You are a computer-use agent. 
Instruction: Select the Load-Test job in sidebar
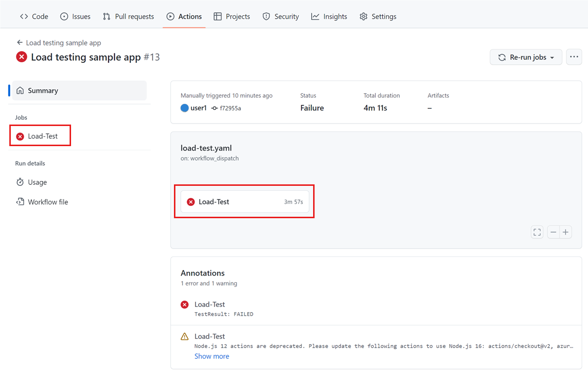[x=42, y=136]
